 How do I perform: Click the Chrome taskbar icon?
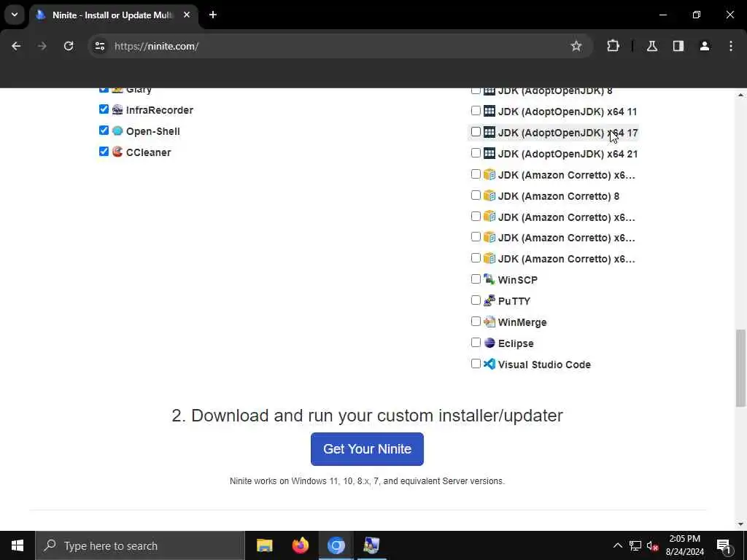click(336, 545)
